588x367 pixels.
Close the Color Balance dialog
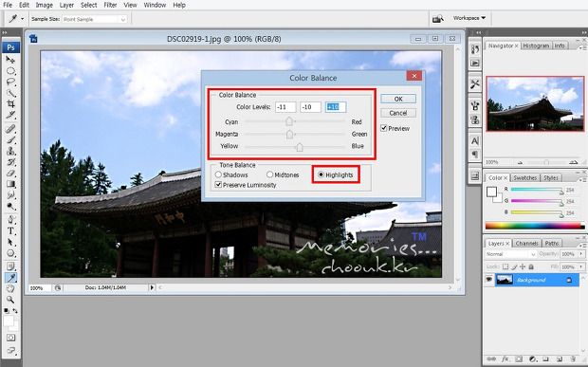[x=414, y=76]
